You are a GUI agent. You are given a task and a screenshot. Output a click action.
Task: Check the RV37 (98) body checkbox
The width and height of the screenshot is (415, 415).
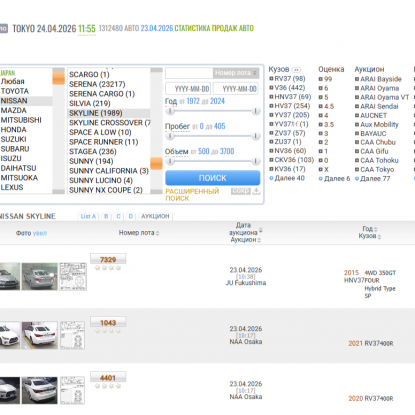271,79
